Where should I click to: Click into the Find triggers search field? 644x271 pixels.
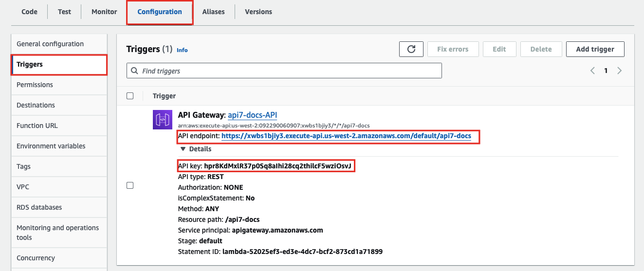(284, 71)
